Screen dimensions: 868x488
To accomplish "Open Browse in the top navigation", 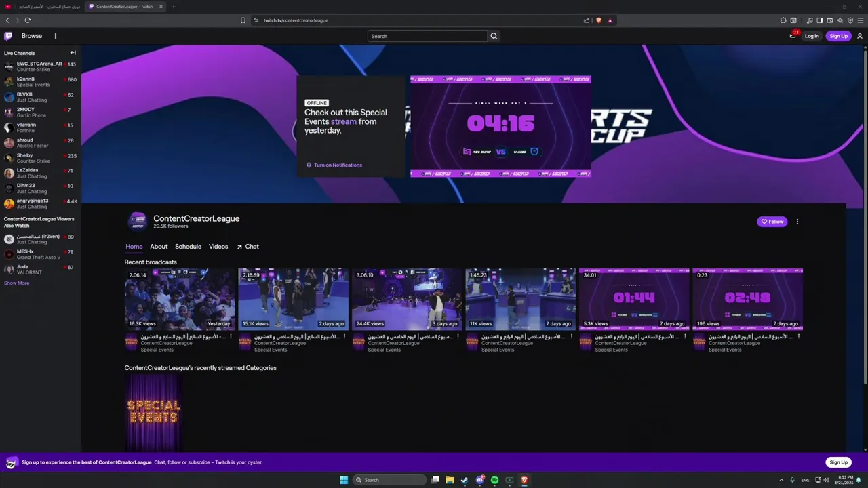I will click(32, 36).
